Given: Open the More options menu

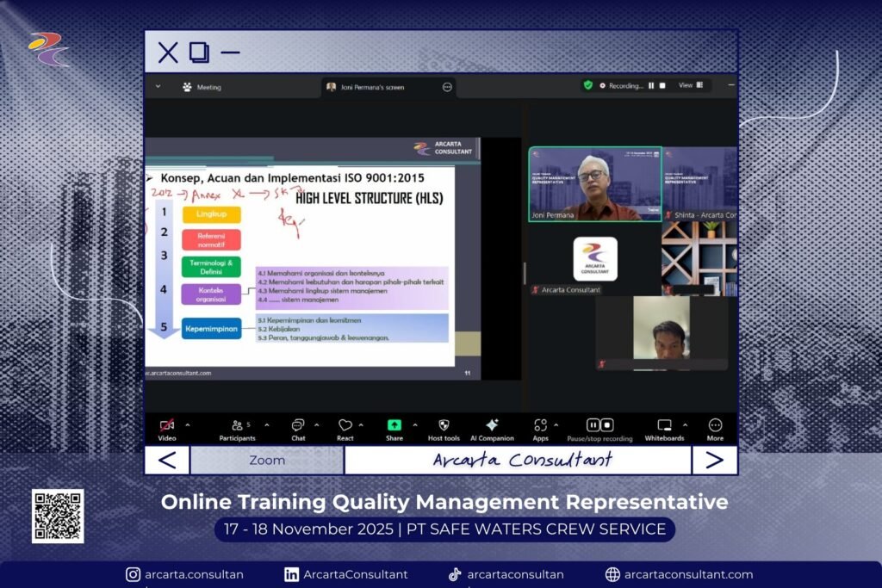Looking at the screenshot, I should (x=715, y=425).
